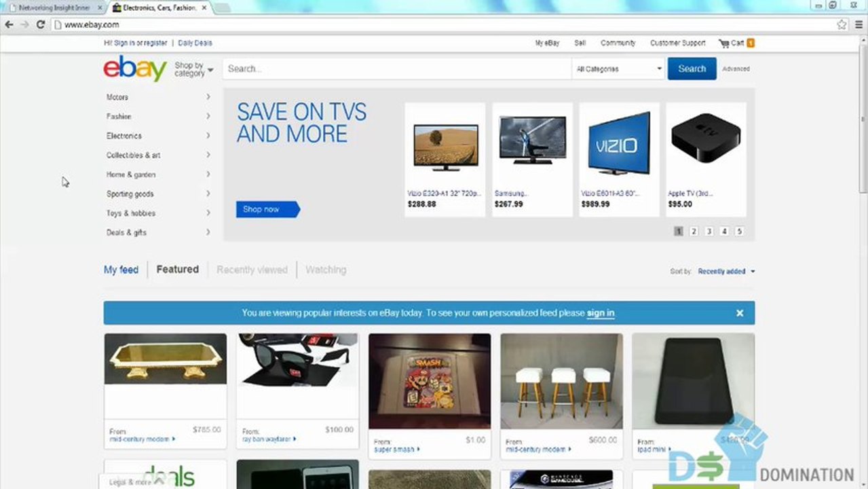The height and width of the screenshot is (489, 868).
Task: Select the Featured tab
Action: (x=177, y=270)
